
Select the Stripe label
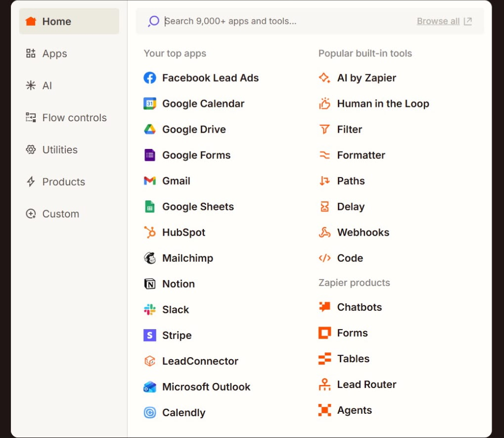(177, 335)
